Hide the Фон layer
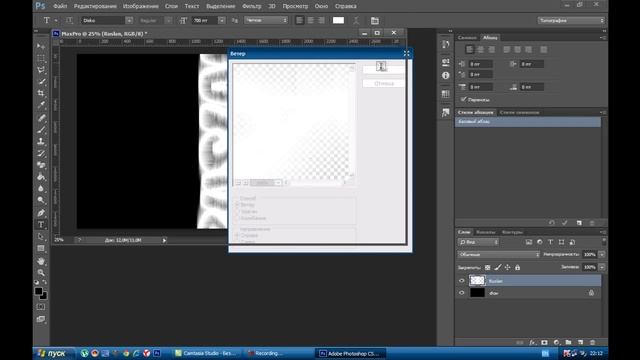The width and height of the screenshot is (640, 360). (x=462, y=293)
